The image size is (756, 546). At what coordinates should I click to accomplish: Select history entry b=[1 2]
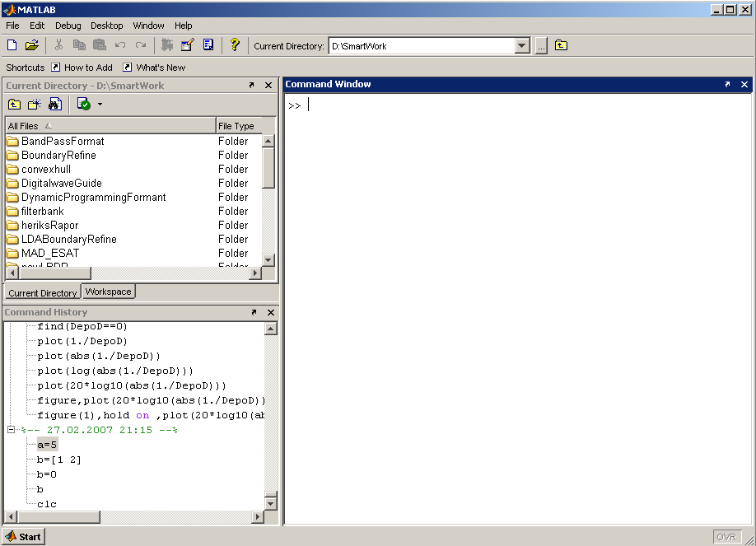[58, 460]
